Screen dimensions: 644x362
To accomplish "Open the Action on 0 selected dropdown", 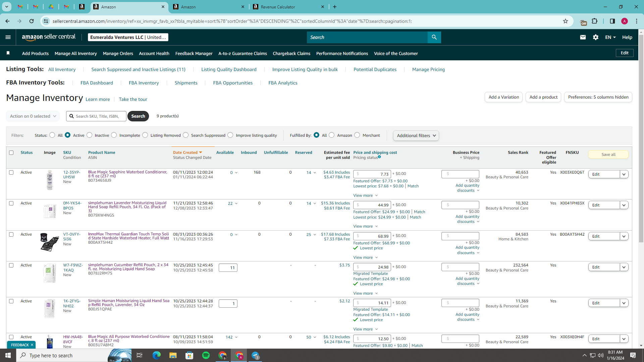I will point(33,116).
